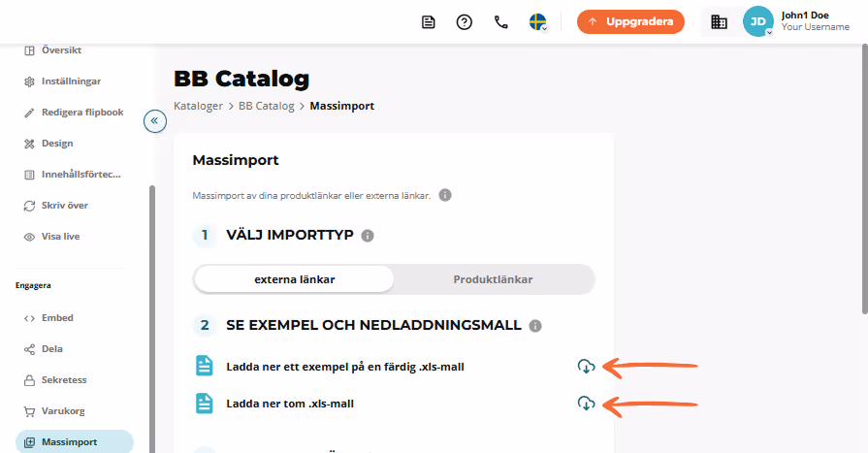Click the Skriv över refresh icon
The width and height of the screenshot is (868, 453).
29,206
